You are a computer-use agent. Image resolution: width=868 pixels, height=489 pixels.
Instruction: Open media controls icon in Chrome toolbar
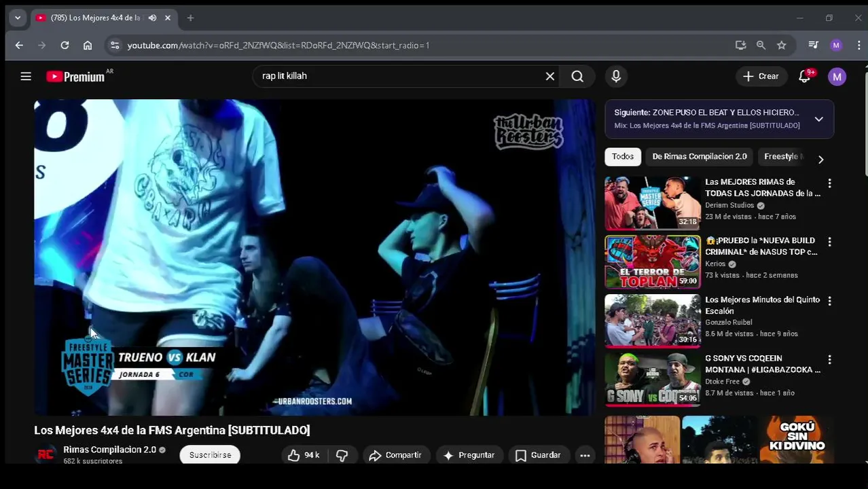click(x=813, y=45)
